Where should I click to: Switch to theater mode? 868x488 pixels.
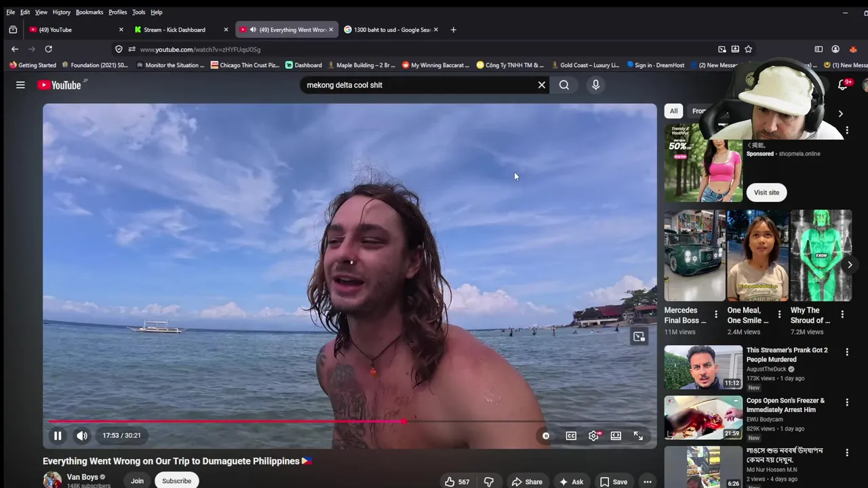(616, 436)
